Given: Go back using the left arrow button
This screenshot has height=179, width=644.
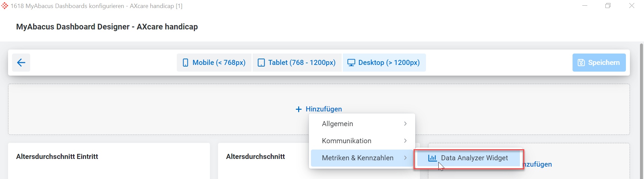Looking at the screenshot, I should [x=21, y=63].
